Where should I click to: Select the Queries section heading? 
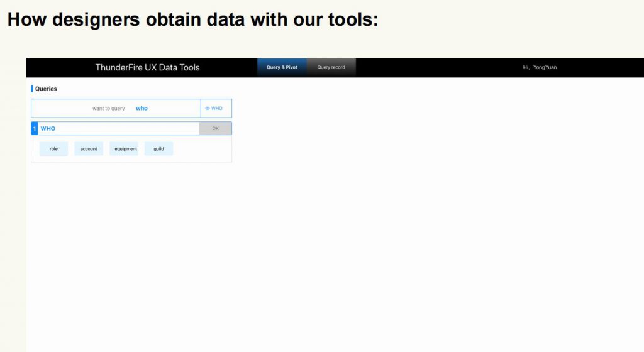coord(46,89)
